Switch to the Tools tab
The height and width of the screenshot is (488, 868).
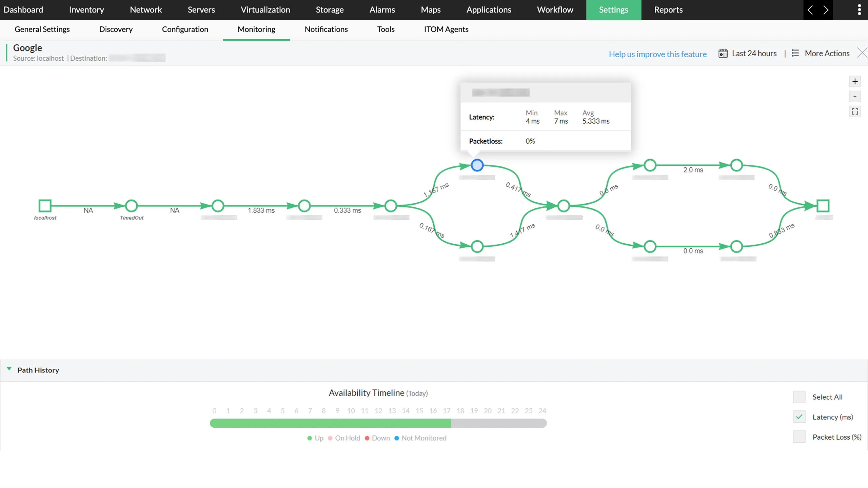click(386, 29)
